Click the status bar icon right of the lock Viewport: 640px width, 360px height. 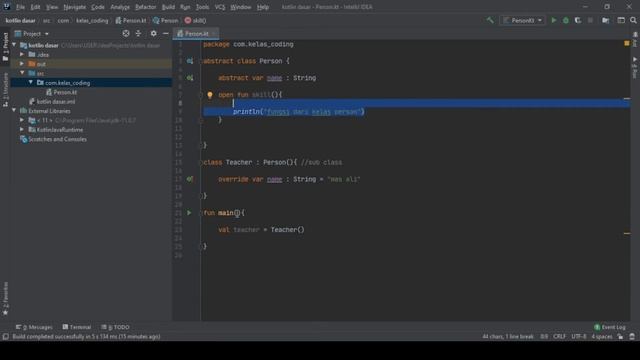(x=632, y=337)
